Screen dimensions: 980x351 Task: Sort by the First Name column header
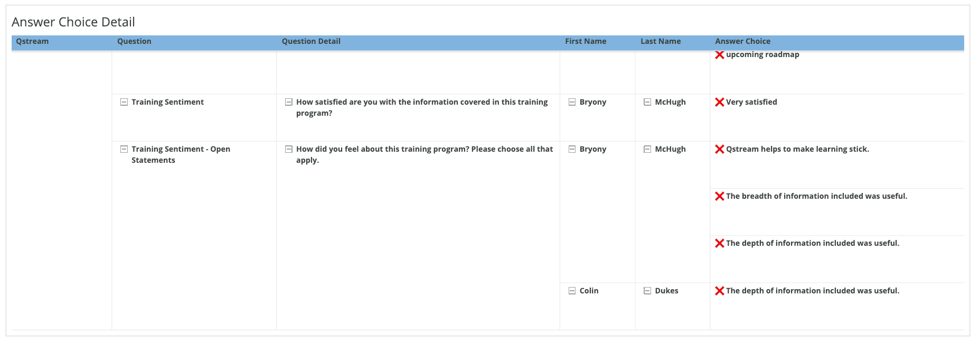(586, 41)
